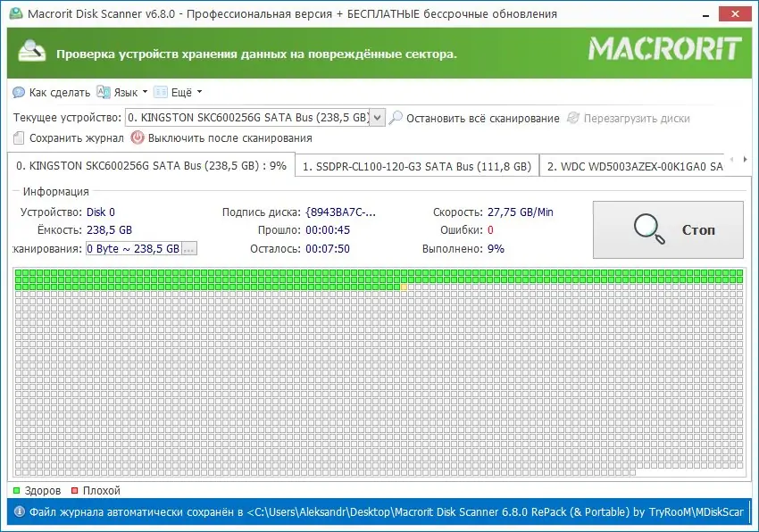
Task: Click the right tab scroll arrow
Action: pos(745,159)
